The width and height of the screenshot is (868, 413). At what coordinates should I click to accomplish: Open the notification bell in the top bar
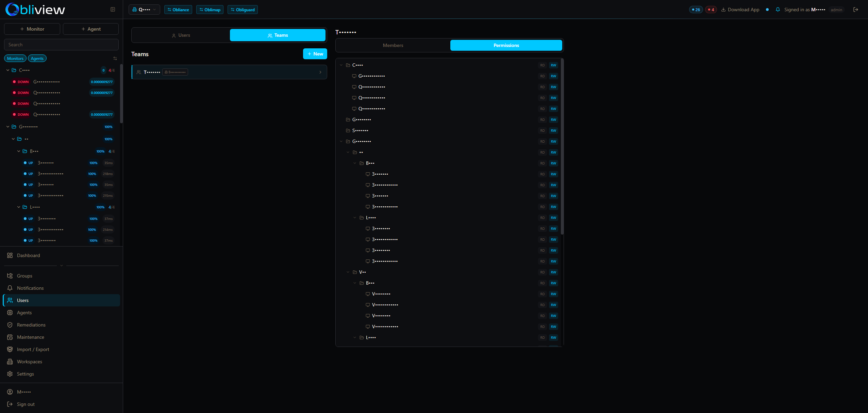click(778, 10)
